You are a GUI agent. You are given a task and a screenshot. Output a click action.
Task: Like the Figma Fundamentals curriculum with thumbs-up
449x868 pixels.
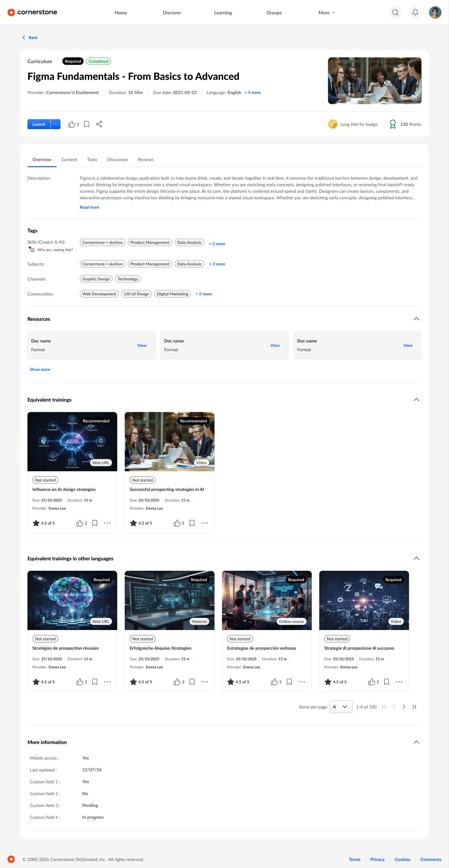pyautogui.click(x=72, y=124)
